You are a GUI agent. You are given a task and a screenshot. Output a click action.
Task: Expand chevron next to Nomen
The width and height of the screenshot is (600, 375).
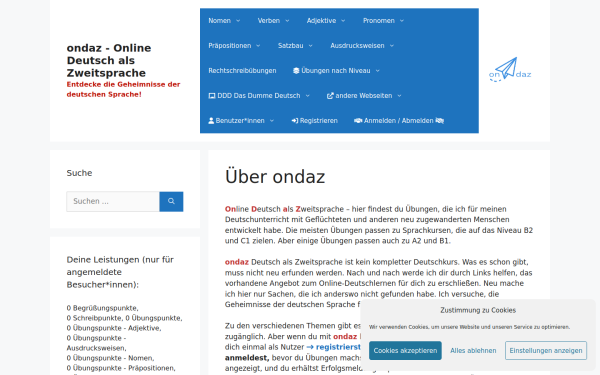(x=238, y=21)
